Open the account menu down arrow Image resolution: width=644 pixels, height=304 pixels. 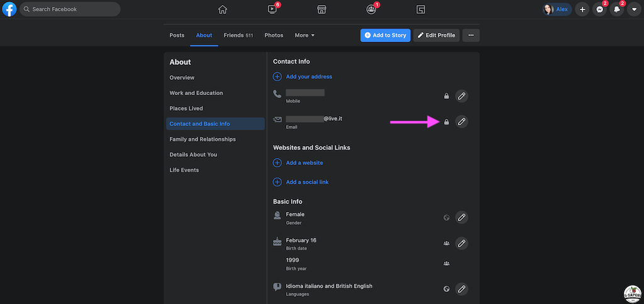click(634, 9)
